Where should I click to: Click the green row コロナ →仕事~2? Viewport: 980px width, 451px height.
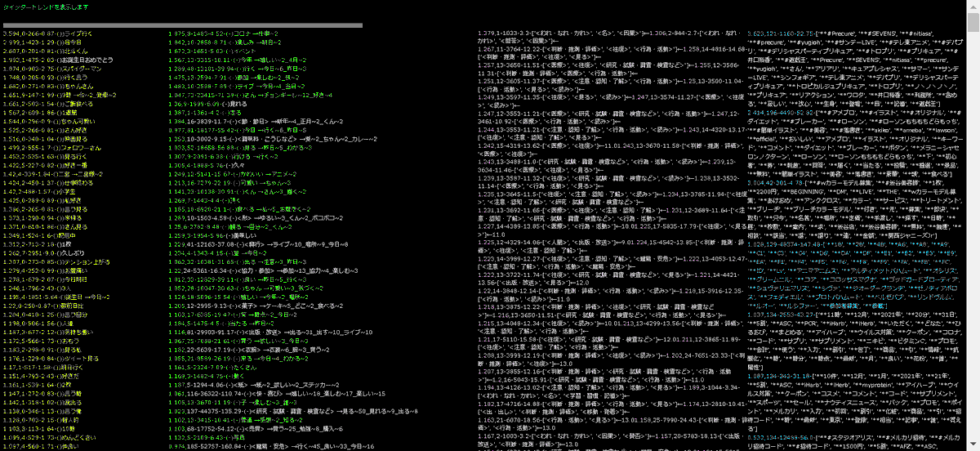point(224,33)
